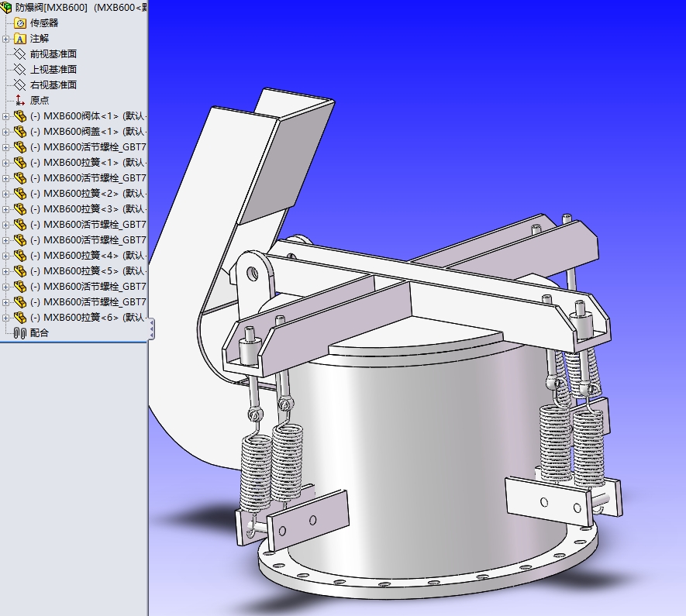Click the 防爆阀[MXB600] assembly root icon
The image size is (686, 616).
(6, 8)
